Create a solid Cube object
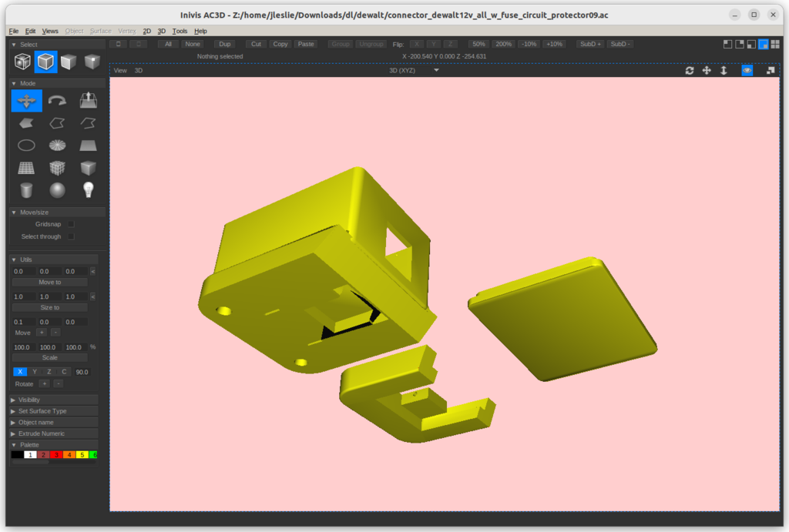Image resolution: width=789 pixels, height=532 pixels. [x=88, y=168]
